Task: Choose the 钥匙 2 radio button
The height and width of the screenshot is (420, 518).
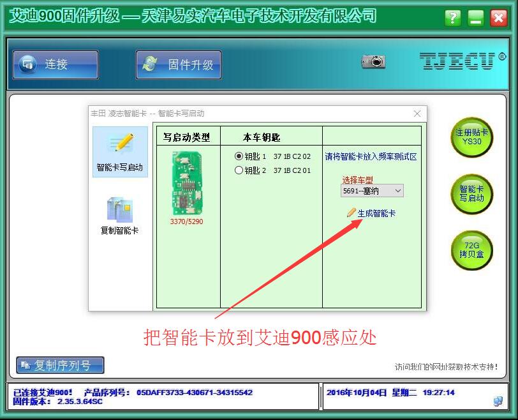Action: click(239, 170)
